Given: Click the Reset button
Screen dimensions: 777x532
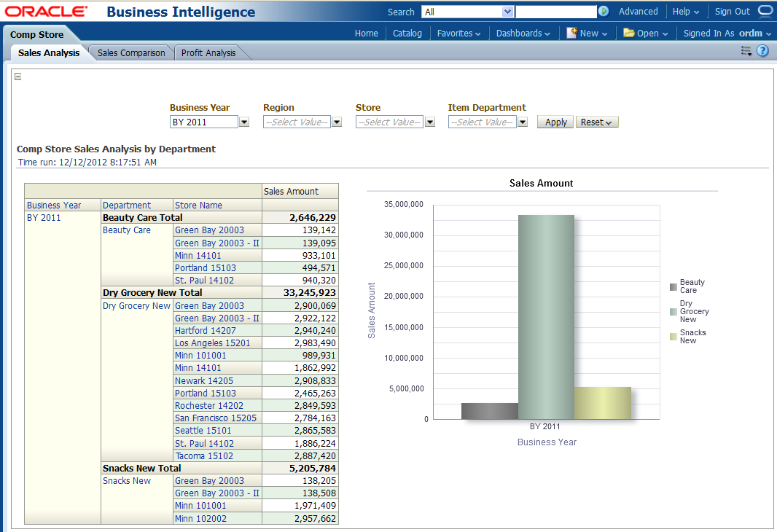Looking at the screenshot, I should pos(597,122).
